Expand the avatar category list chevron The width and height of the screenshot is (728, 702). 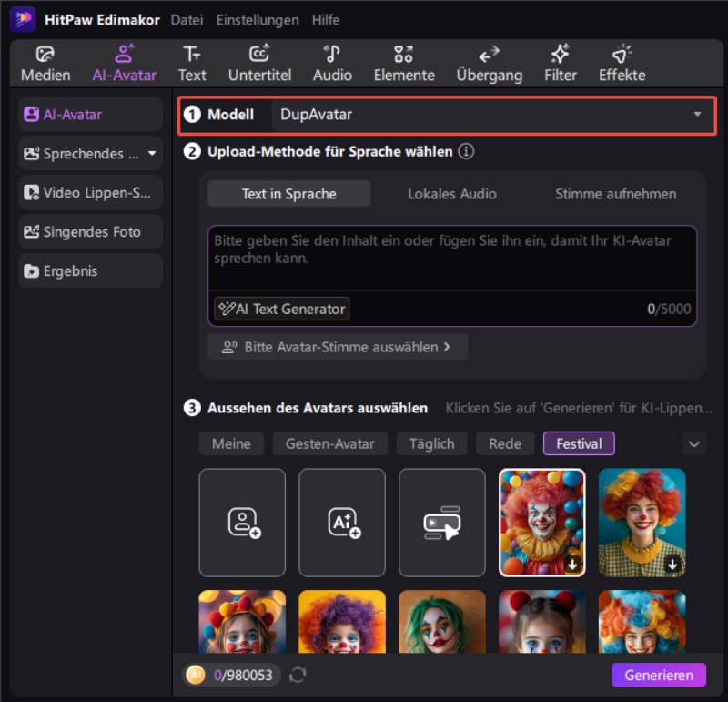[694, 443]
